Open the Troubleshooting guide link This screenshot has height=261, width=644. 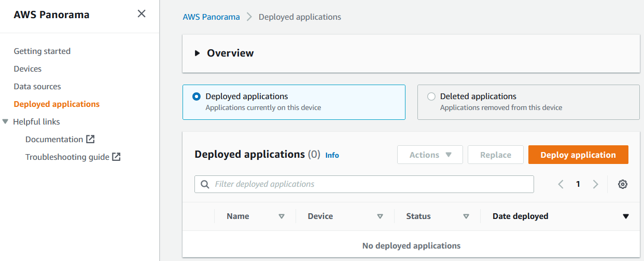(67, 157)
